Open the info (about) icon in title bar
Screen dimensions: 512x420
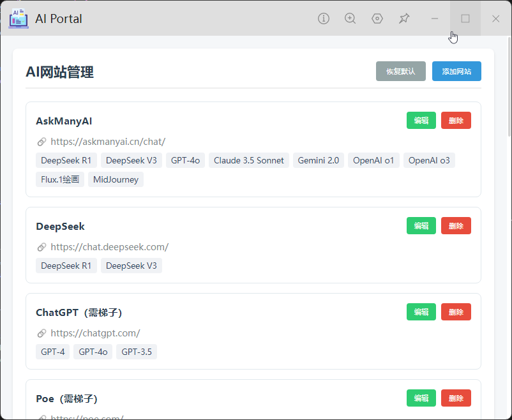324,19
